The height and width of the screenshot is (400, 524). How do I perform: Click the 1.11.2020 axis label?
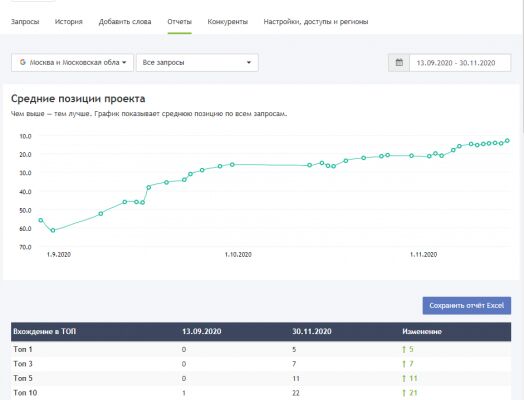tap(423, 255)
